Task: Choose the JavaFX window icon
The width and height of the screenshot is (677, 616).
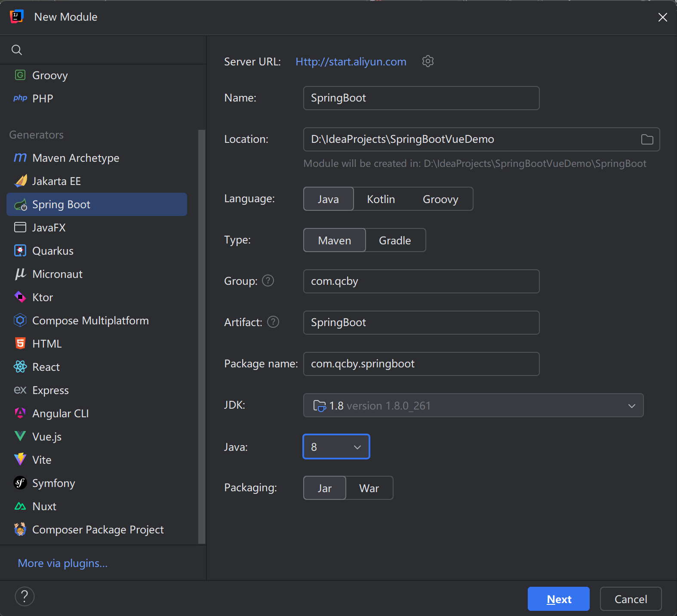Action: click(20, 228)
